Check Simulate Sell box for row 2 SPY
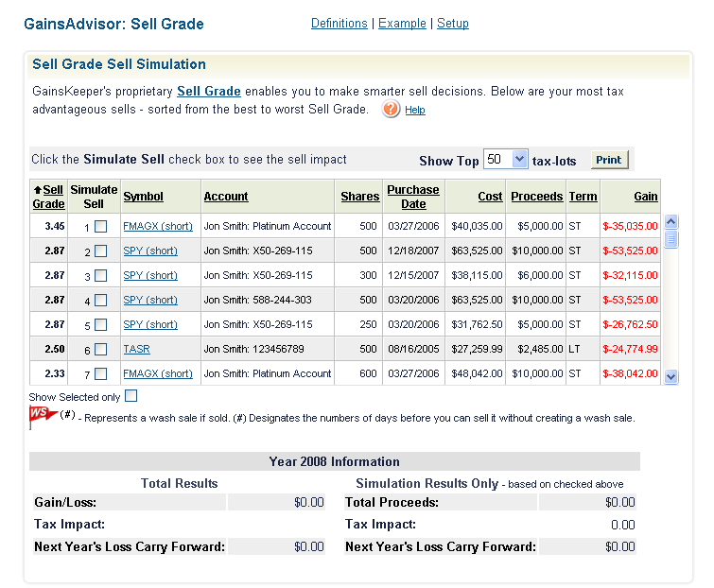 (100, 251)
